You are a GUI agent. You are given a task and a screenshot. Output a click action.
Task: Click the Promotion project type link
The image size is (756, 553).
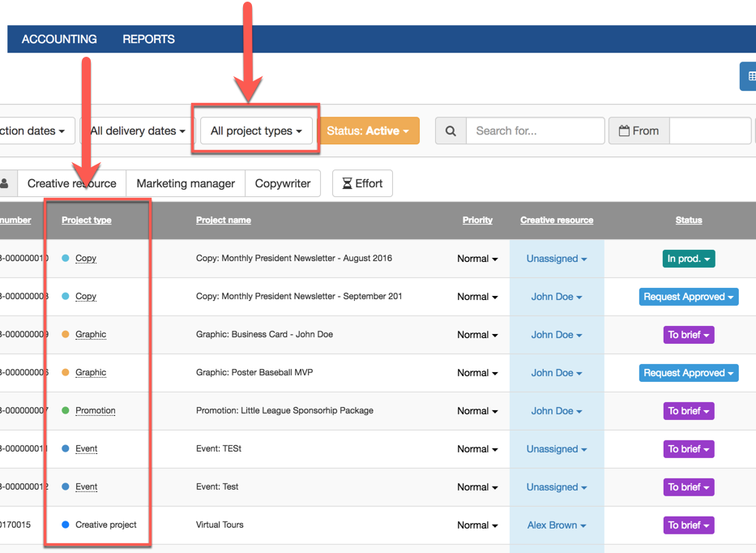tap(96, 410)
